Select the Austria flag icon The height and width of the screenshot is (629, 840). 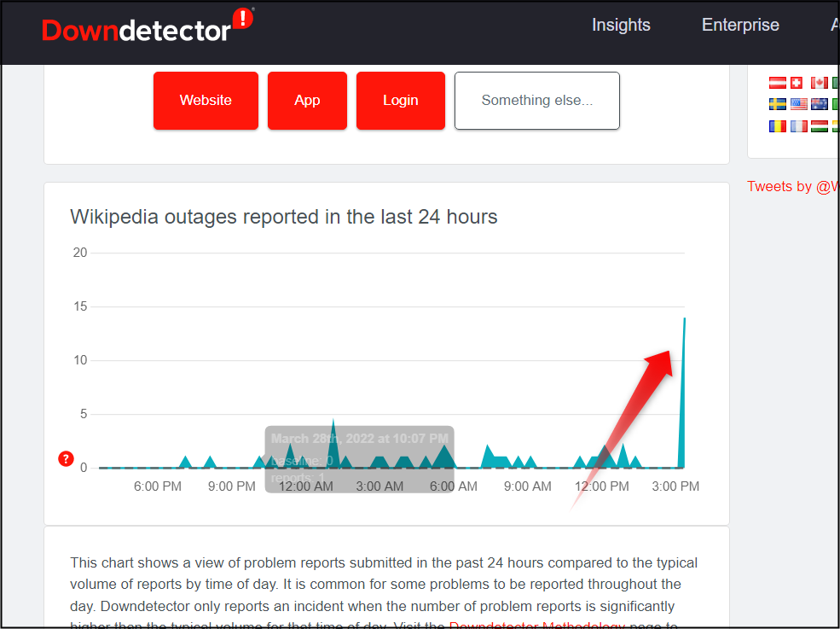(778, 83)
